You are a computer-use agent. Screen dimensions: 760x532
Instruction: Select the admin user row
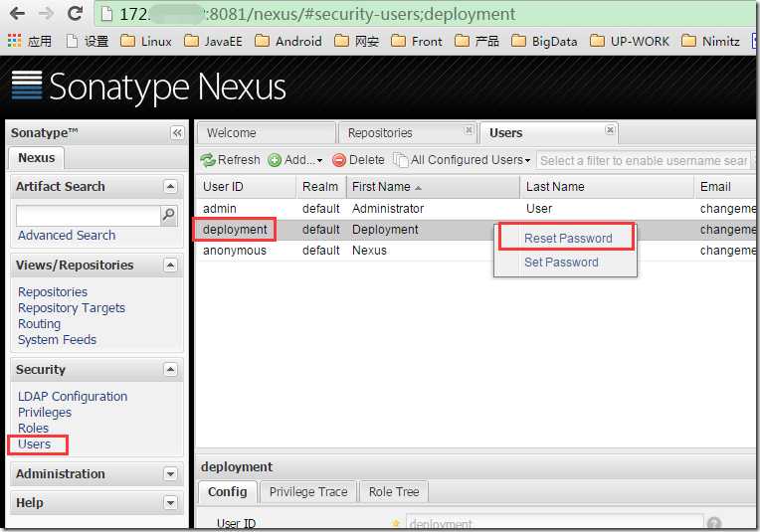point(475,209)
